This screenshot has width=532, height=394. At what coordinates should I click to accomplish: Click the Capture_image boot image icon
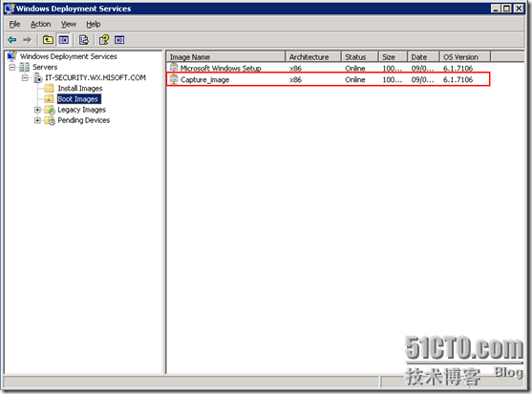click(x=174, y=79)
